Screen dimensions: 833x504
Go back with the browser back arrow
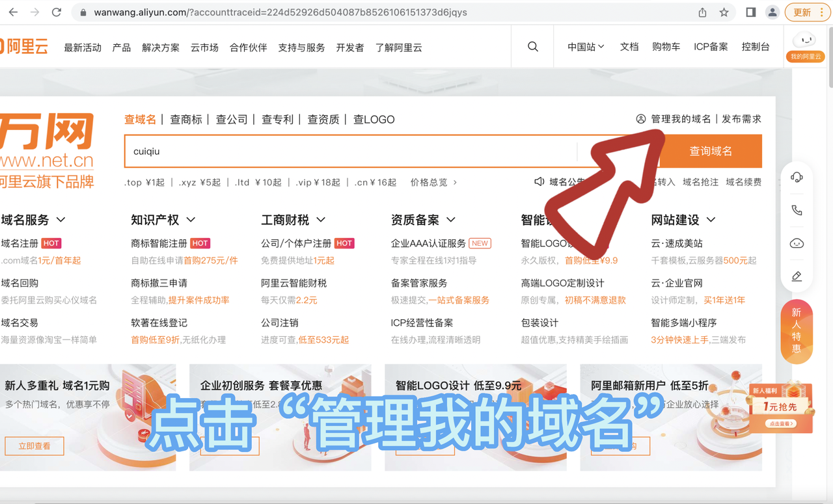click(x=14, y=12)
